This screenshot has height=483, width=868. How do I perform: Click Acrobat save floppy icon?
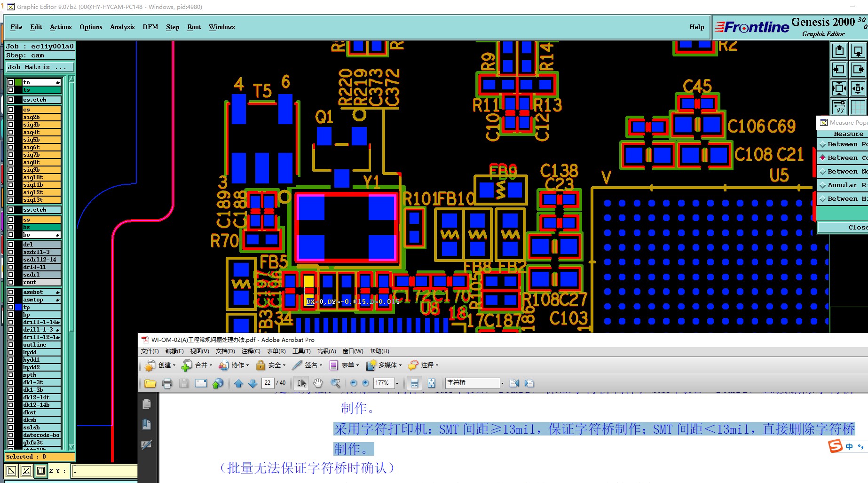(184, 383)
